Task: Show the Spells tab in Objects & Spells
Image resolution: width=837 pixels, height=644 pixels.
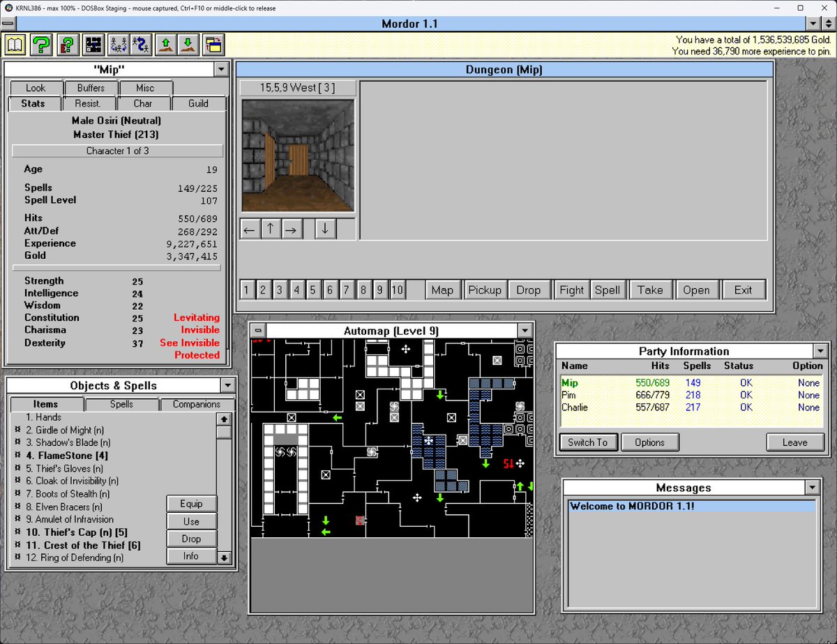Action: [x=122, y=404]
